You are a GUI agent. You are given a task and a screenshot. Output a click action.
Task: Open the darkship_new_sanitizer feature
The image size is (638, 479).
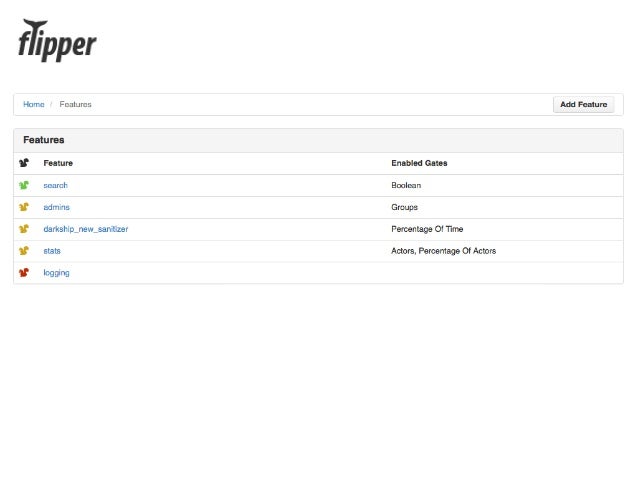pyautogui.click(x=85, y=229)
